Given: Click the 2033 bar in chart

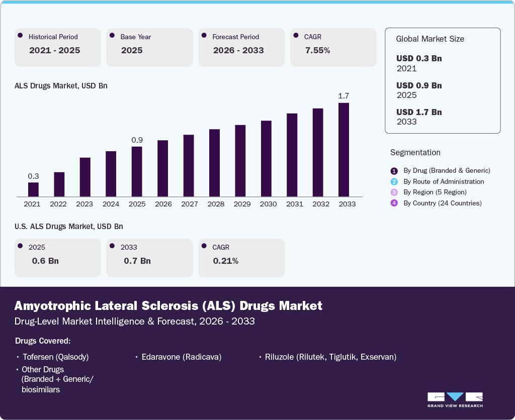Looking at the screenshot, I should coord(344,150).
